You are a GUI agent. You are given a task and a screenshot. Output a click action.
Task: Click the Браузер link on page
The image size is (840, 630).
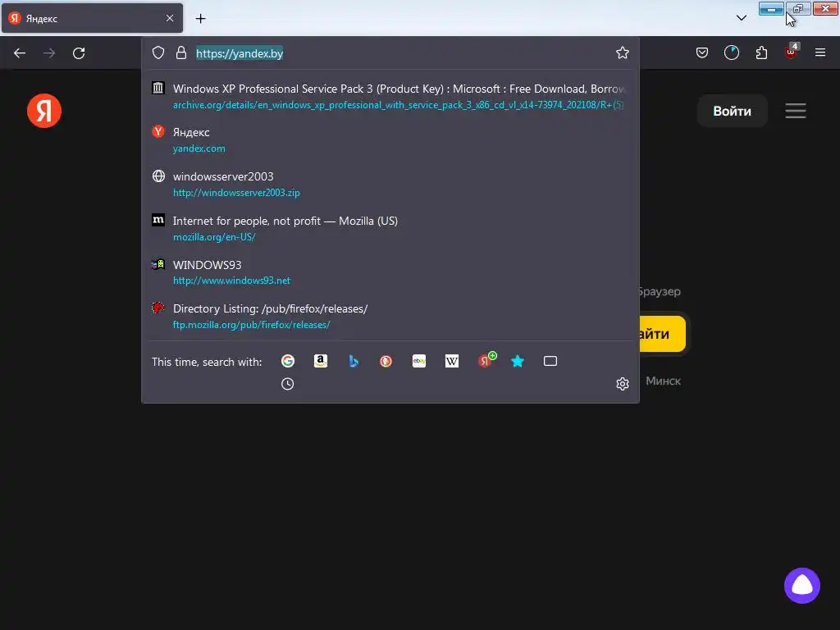(x=660, y=291)
